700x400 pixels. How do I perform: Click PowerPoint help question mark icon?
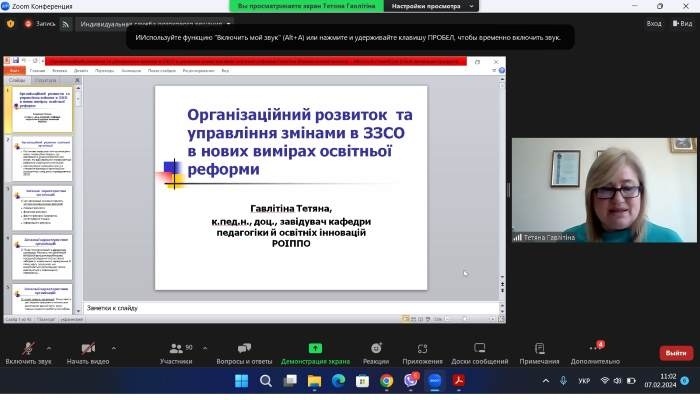click(502, 71)
